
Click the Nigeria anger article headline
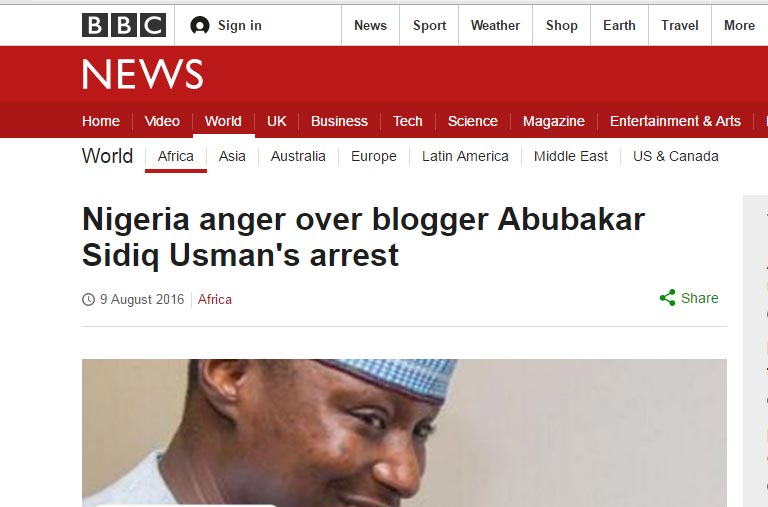click(x=363, y=237)
